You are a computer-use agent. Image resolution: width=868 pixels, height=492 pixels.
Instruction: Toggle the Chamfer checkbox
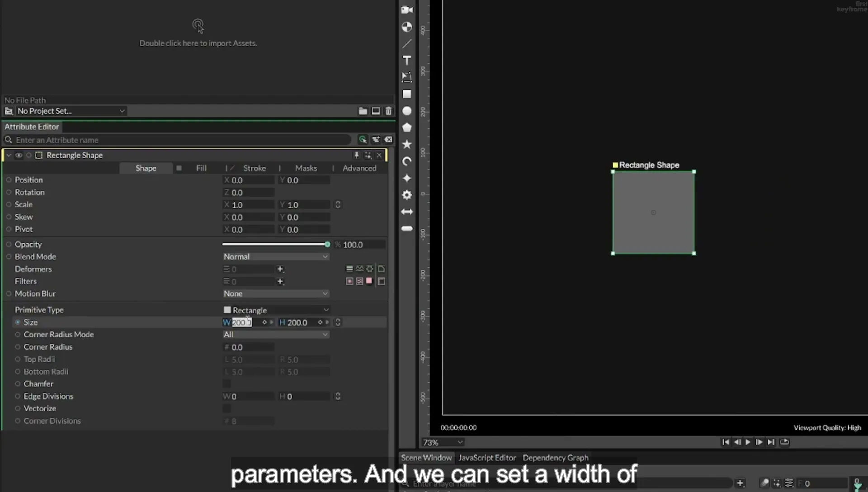pos(226,384)
